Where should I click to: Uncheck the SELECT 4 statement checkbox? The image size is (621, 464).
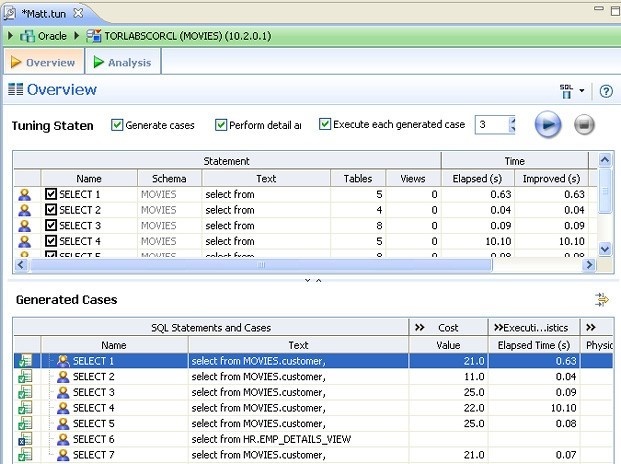coord(51,241)
